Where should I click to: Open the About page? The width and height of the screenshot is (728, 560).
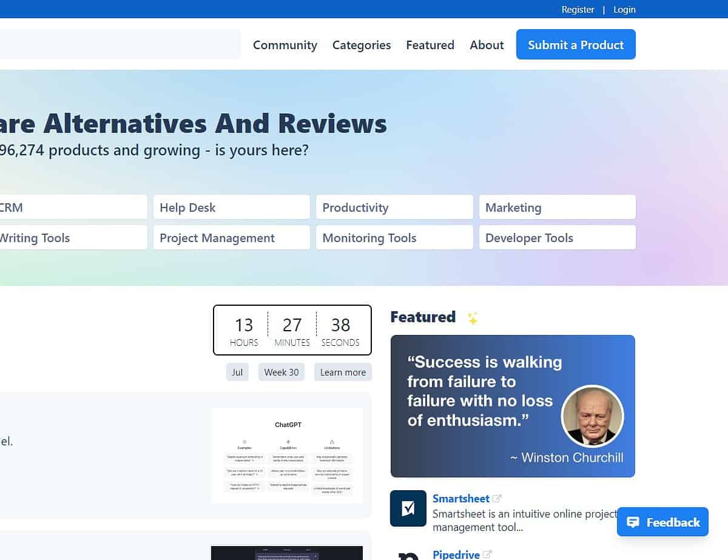coord(487,45)
